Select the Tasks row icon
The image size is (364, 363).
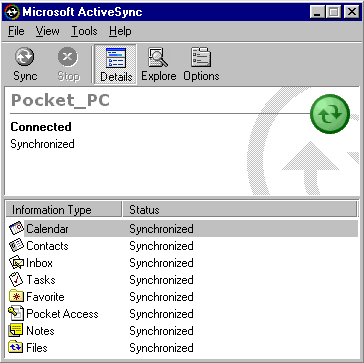point(16,280)
